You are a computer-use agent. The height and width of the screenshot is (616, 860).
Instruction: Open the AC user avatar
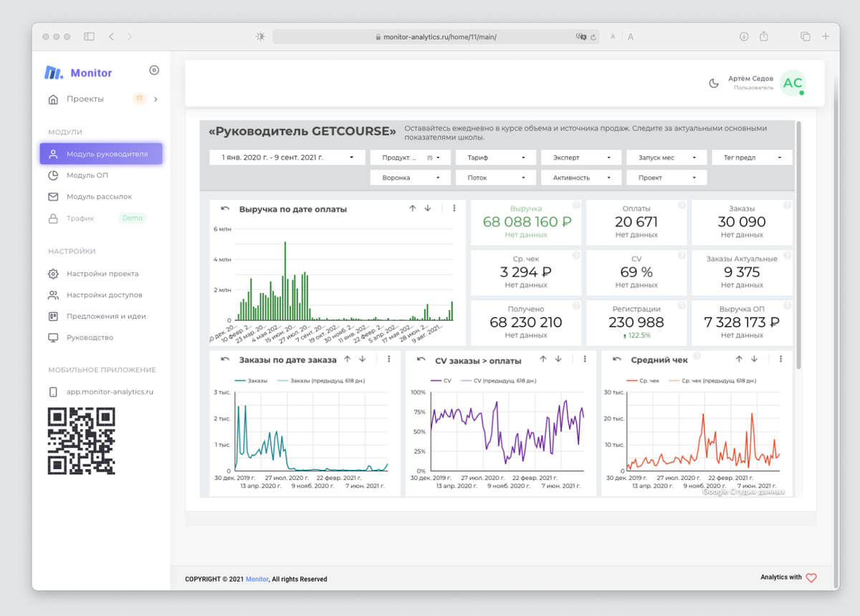(x=793, y=83)
